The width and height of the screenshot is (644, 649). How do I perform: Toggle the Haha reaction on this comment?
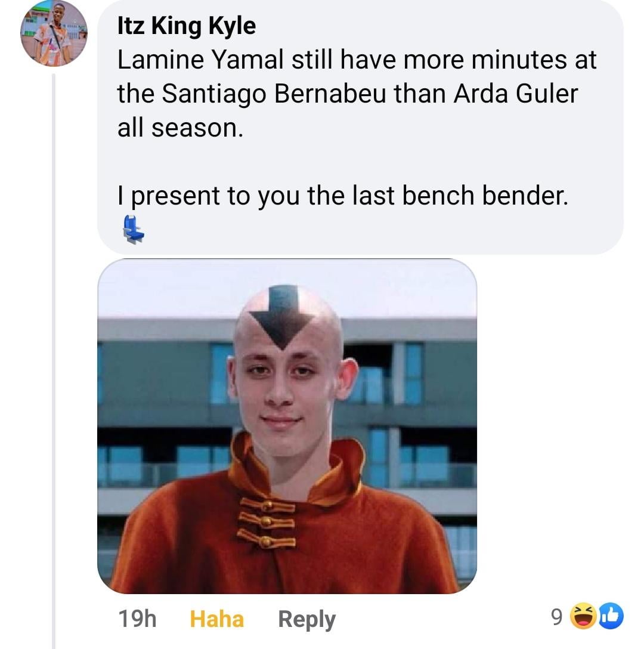click(217, 619)
